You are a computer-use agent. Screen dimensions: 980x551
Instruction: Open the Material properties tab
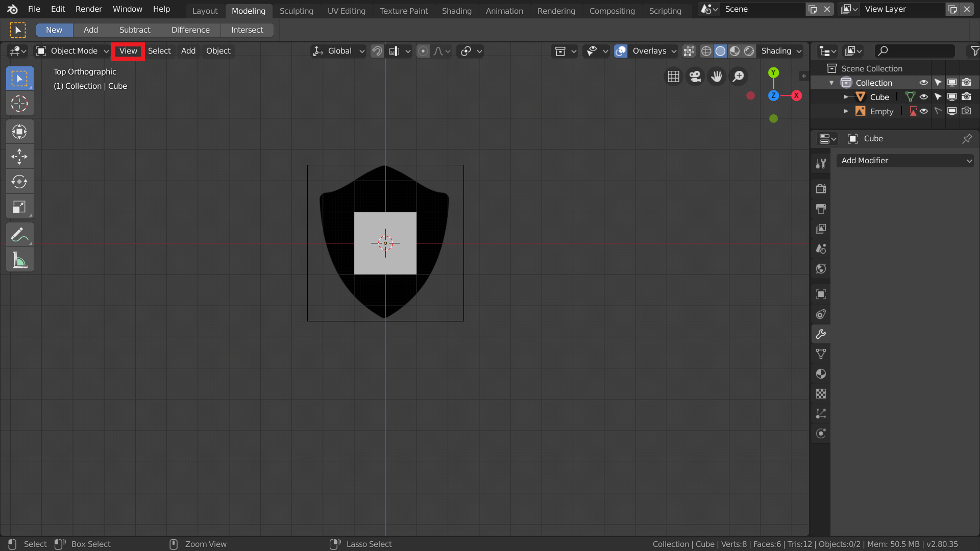[821, 374]
